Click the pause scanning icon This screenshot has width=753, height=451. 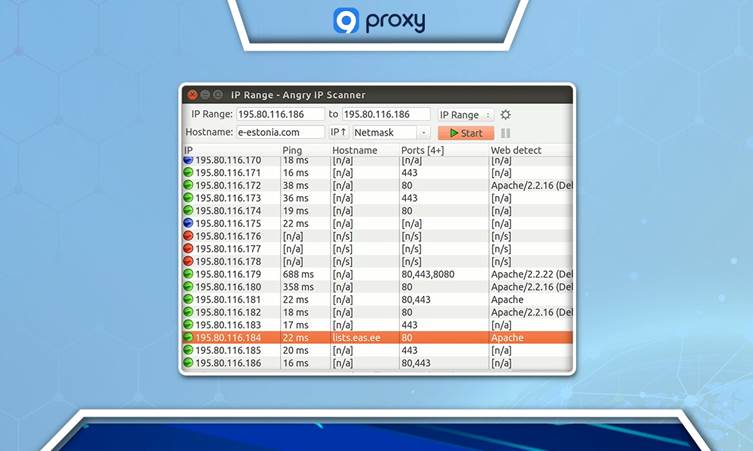pos(505,133)
